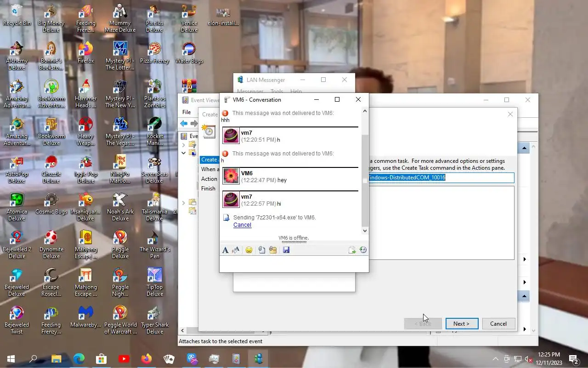
Task: Click VM6's flower avatar in conversation
Action: click(231, 176)
